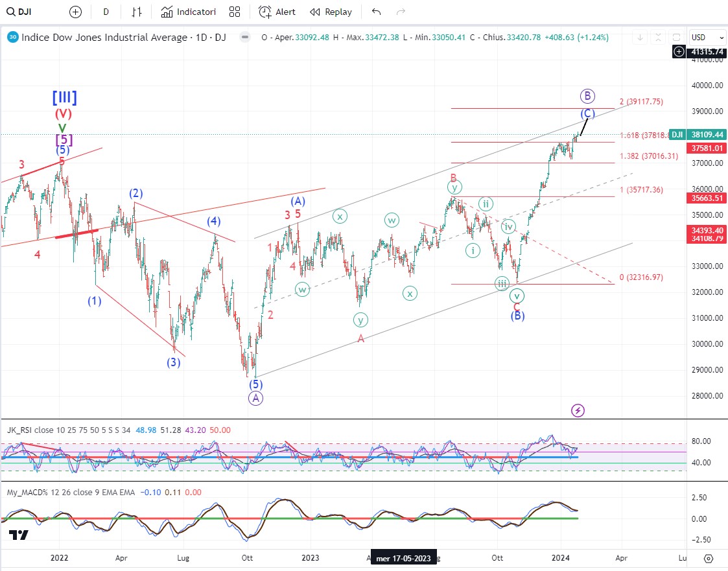This screenshot has width=728, height=571.
Task: Click Lug on the time axis
Action: pyautogui.click(x=183, y=558)
